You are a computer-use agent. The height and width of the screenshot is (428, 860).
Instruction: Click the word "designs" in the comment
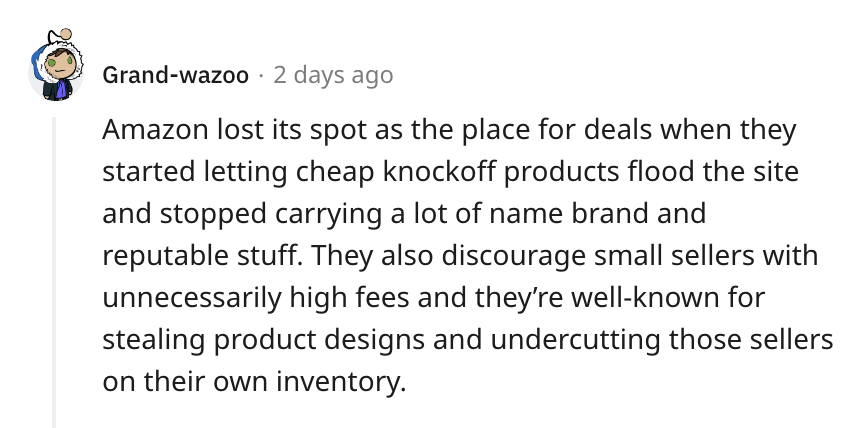point(374,341)
